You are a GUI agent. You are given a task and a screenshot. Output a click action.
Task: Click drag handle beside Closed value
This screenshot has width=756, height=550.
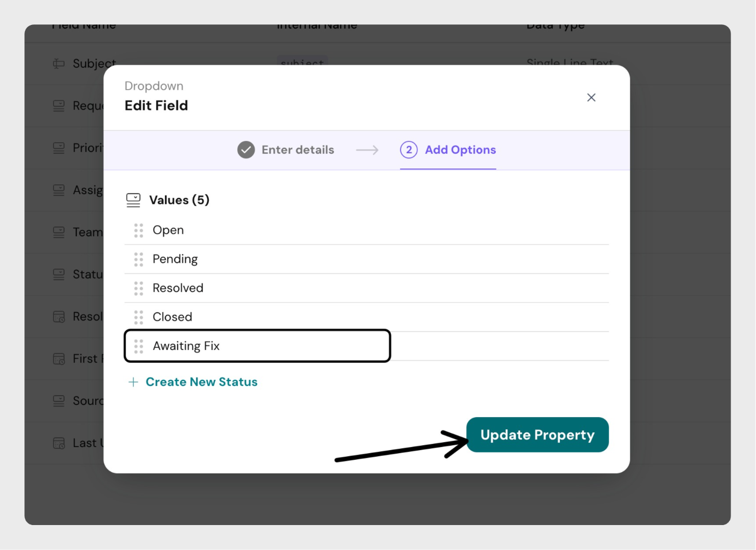click(138, 317)
